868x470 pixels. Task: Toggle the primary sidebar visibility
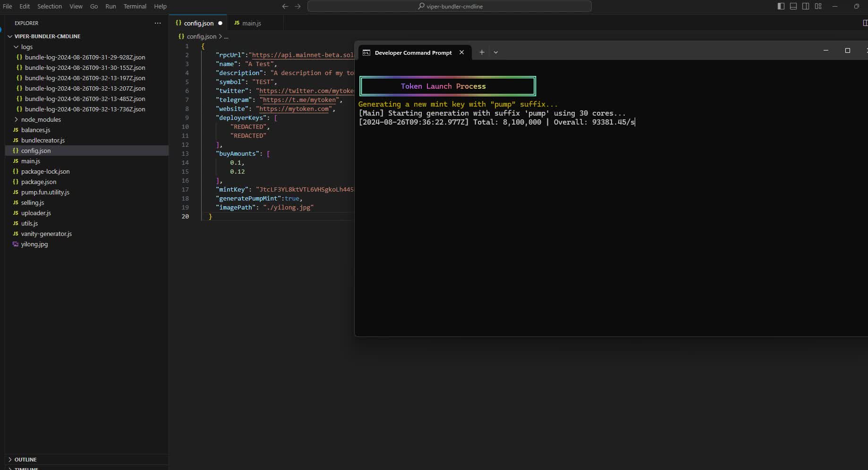(x=780, y=6)
